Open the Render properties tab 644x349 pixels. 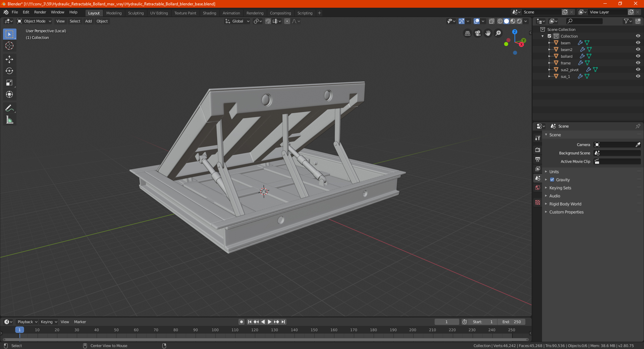pos(538,150)
